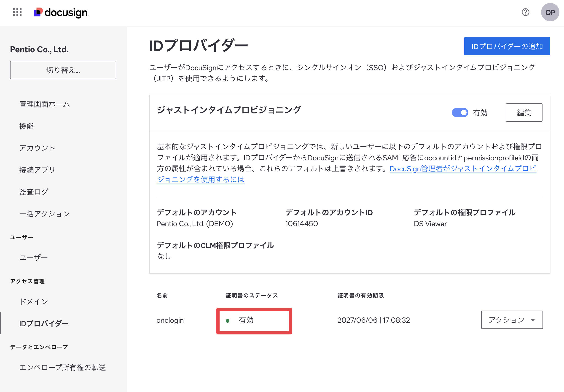Viewport: 564px width, 392px height.
Task: Open the ドメイン sidebar item
Action: (33, 301)
